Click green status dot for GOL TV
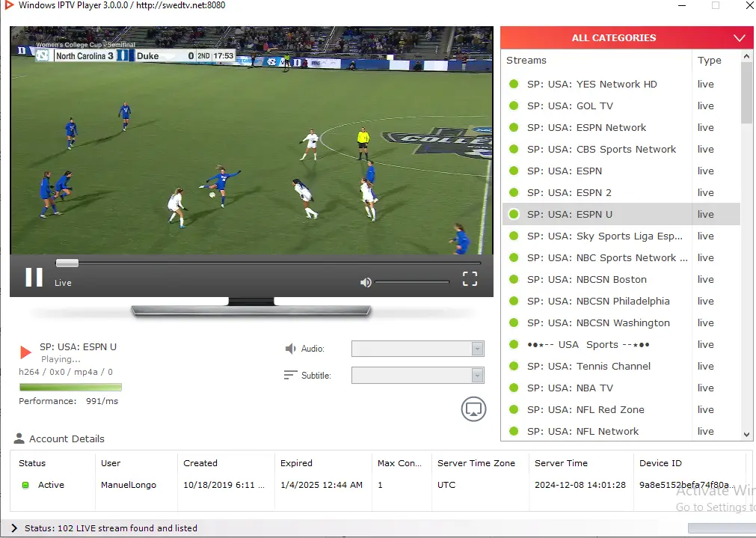 tap(514, 106)
